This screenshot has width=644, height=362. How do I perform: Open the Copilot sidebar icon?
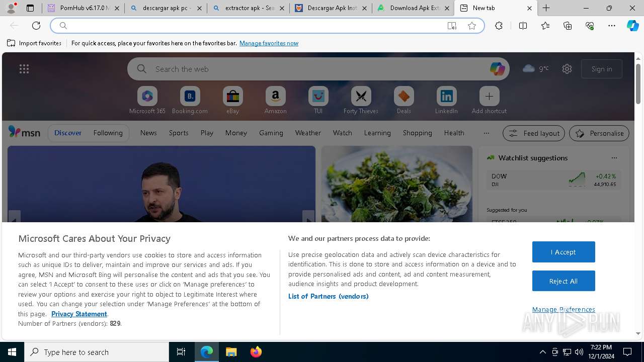[x=633, y=26]
